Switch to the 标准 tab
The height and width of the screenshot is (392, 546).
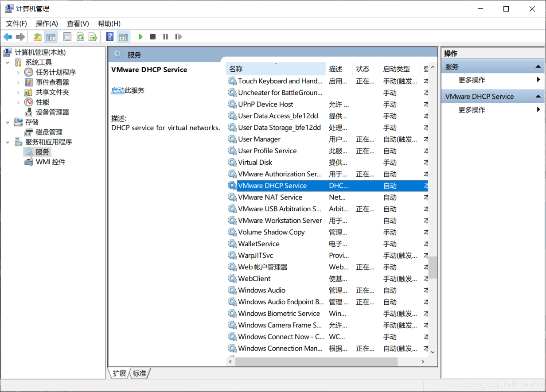coord(140,373)
